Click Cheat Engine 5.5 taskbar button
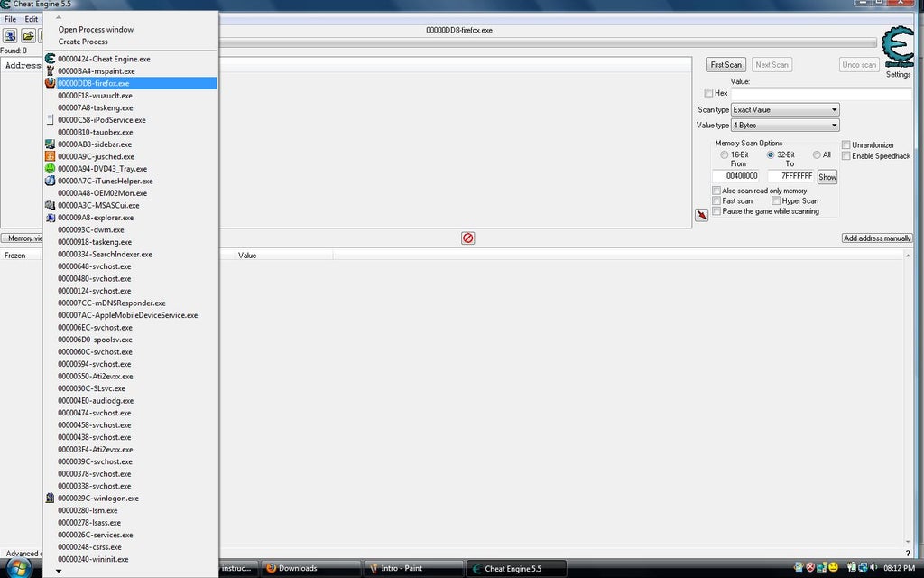924x578 pixels. click(516, 569)
